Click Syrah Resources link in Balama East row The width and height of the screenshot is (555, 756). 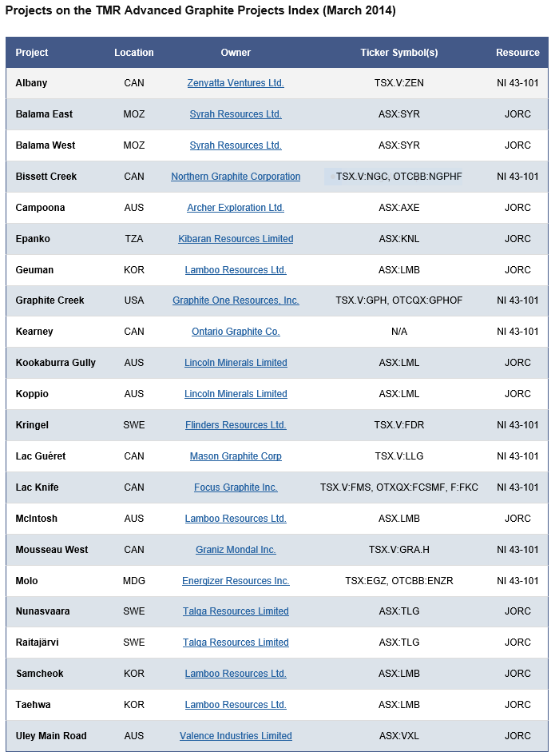click(236, 114)
